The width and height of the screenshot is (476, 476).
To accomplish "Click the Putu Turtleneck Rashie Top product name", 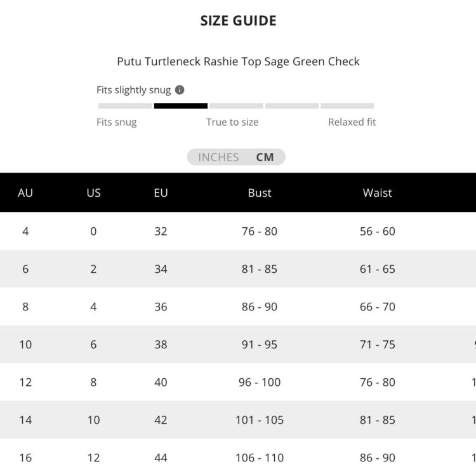I will (238, 62).
